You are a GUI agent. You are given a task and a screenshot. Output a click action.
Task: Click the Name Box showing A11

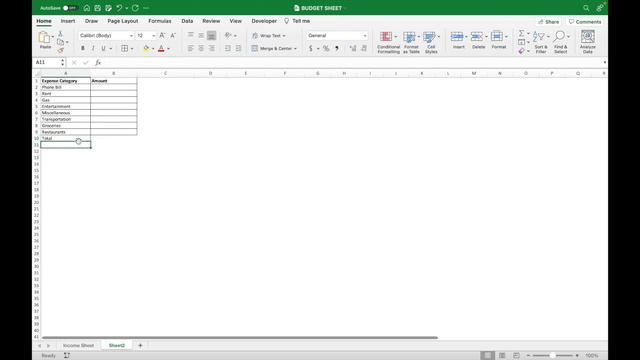(47, 62)
